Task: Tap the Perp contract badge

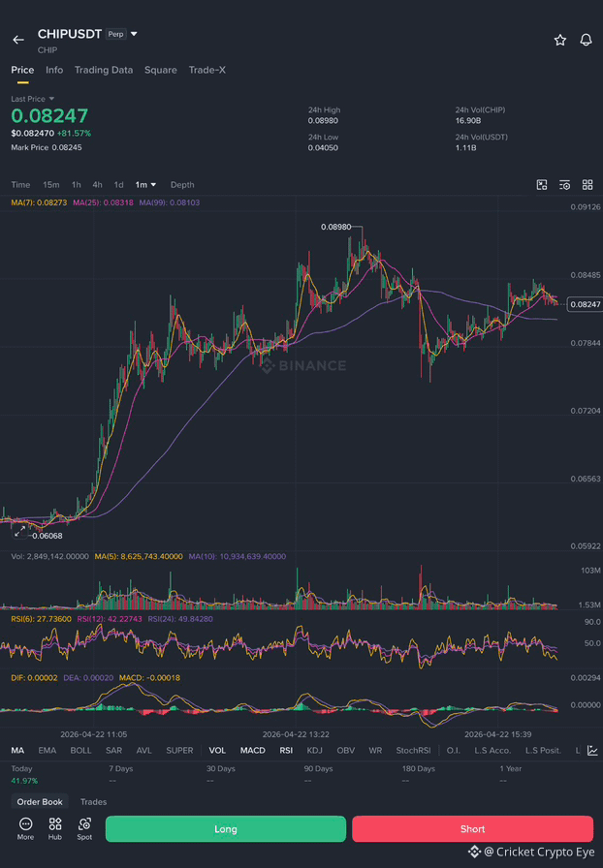Action: (x=115, y=34)
